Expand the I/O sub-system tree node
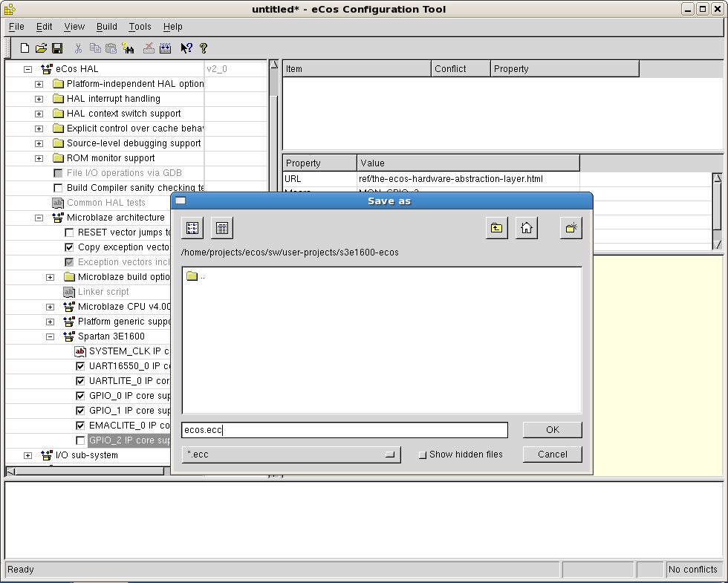 pyautogui.click(x=27, y=455)
